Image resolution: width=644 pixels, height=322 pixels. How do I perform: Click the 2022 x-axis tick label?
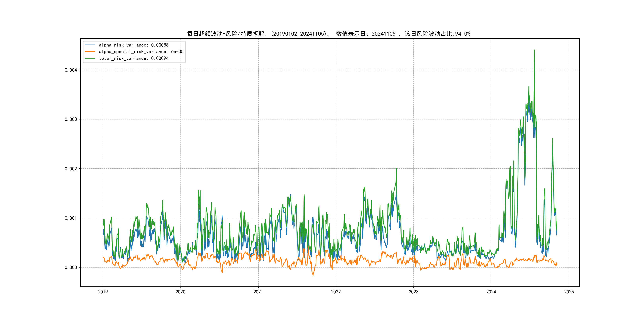[x=336, y=292]
